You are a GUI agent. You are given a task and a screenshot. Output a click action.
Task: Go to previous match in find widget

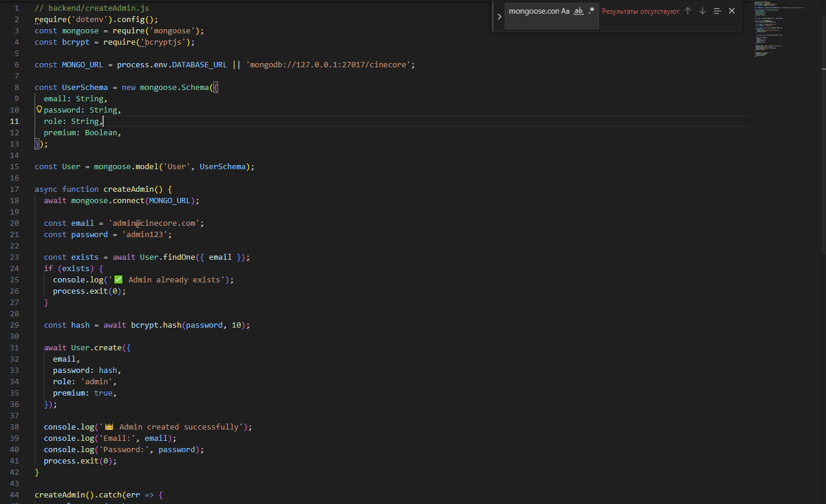688,11
